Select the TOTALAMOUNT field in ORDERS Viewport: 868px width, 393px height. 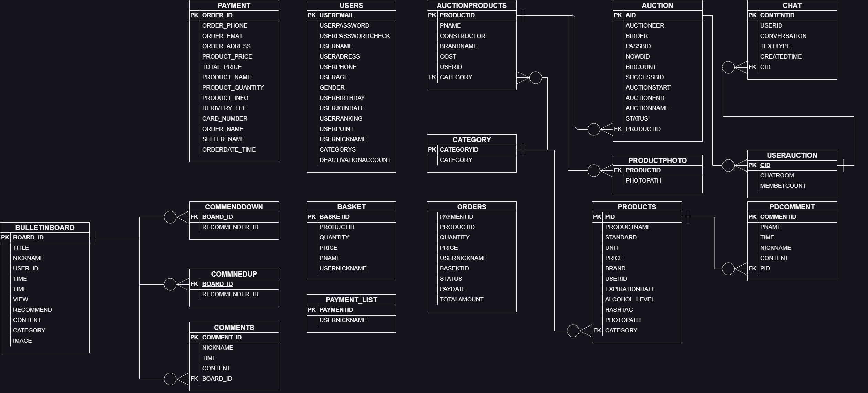tap(461, 299)
